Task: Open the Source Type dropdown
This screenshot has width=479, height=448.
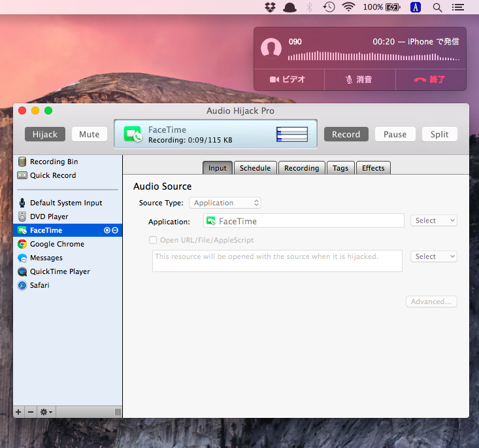Action: pos(225,203)
